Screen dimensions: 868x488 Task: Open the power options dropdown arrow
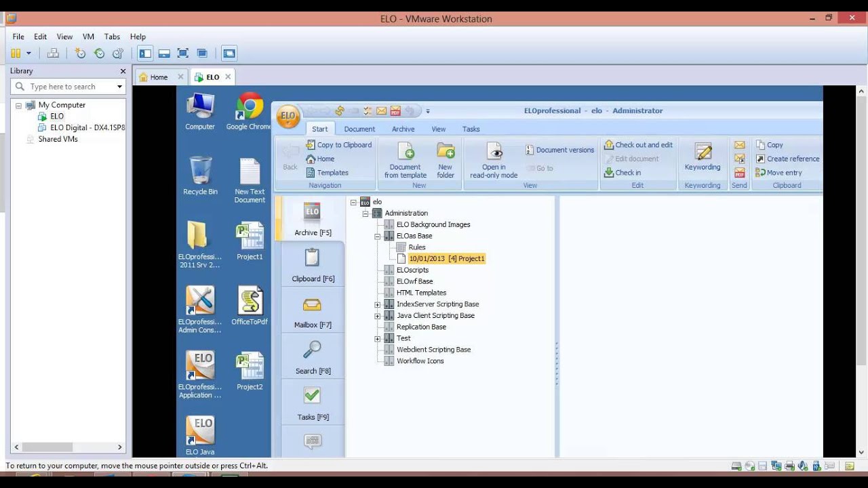pyautogui.click(x=28, y=53)
